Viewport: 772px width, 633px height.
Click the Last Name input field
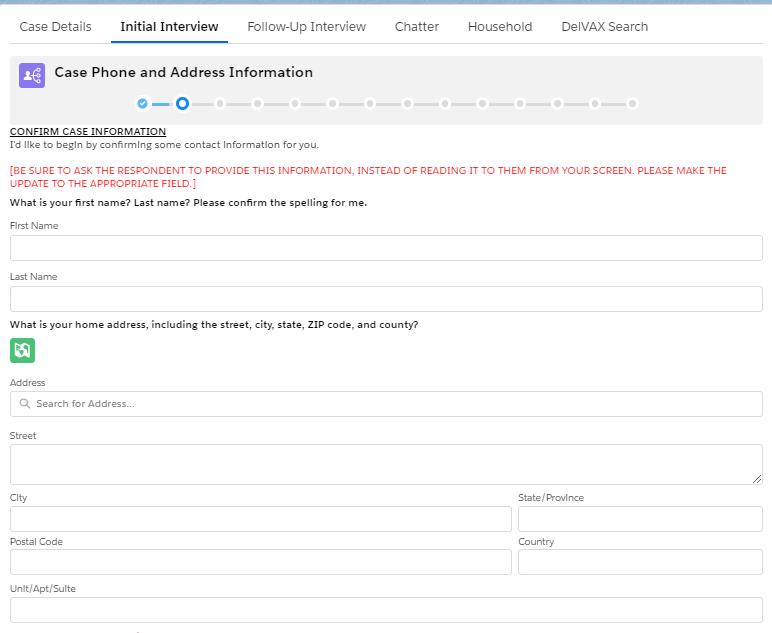[386, 299]
